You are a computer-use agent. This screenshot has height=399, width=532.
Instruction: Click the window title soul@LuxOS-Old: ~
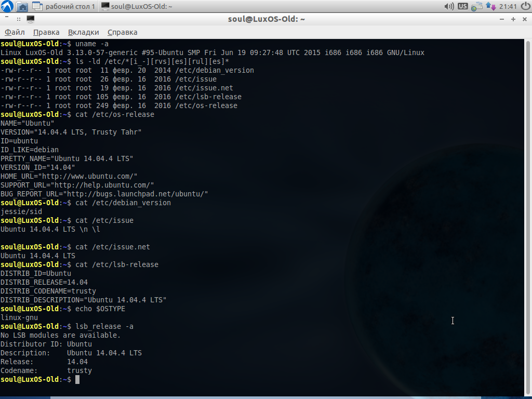pos(267,19)
